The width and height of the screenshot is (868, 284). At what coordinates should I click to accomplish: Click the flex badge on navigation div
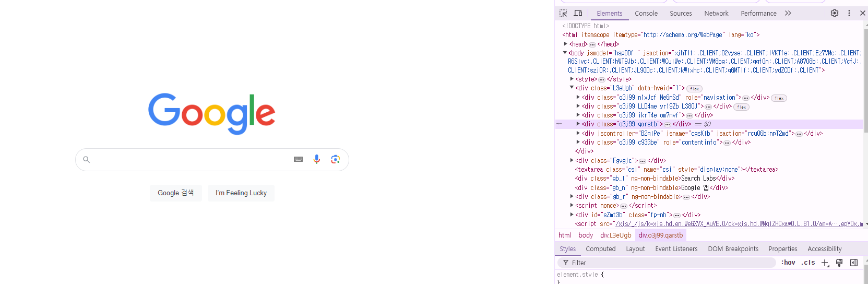pos(779,98)
